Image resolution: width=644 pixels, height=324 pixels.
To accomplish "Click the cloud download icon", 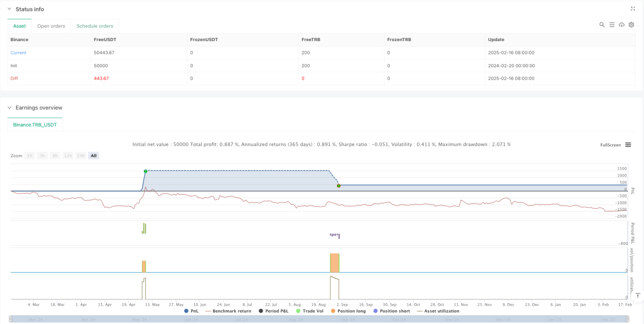I will [622, 25].
